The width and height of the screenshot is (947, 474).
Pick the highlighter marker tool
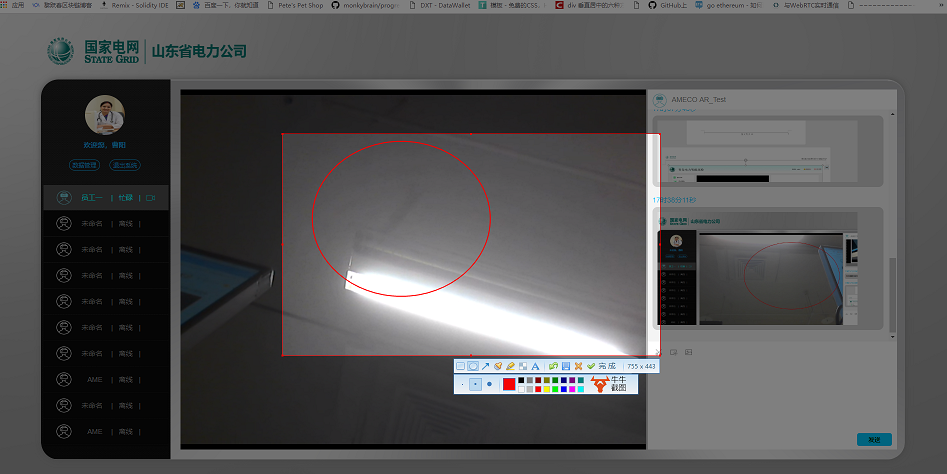tap(510, 366)
